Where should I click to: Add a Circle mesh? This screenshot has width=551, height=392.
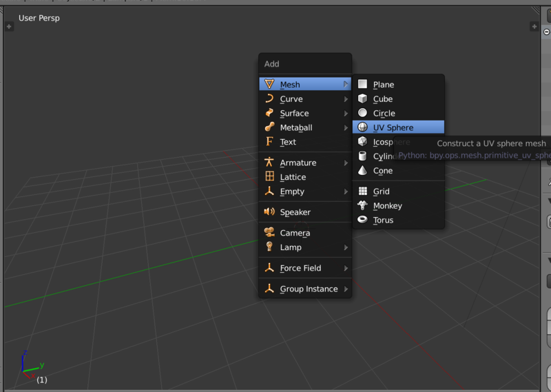(x=399, y=113)
